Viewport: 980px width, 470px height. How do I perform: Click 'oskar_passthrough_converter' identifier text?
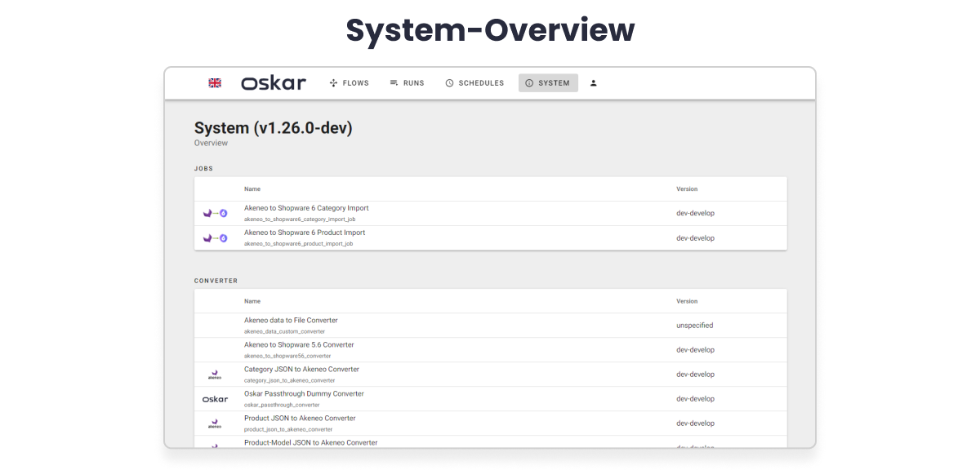click(282, 405)
